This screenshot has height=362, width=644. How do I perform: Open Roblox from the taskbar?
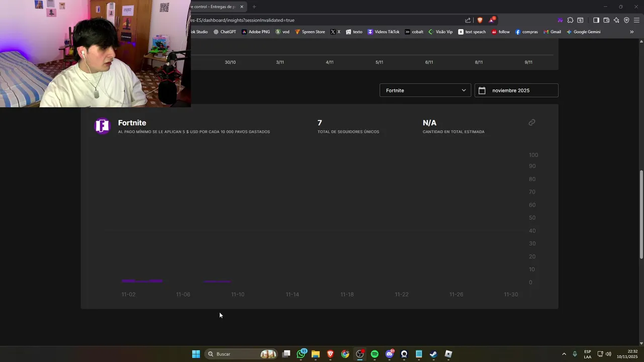(x=448, y=354)
